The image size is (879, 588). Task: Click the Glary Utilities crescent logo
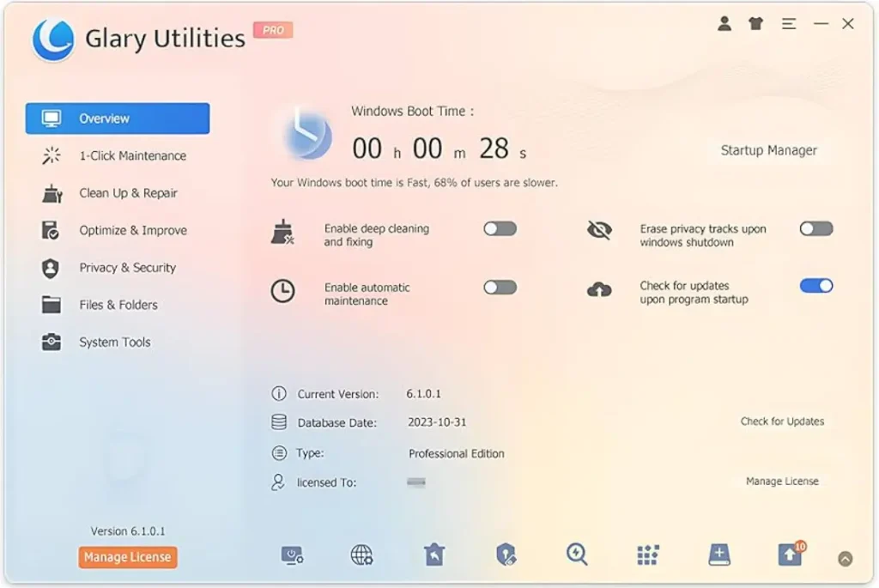point(53,38)
